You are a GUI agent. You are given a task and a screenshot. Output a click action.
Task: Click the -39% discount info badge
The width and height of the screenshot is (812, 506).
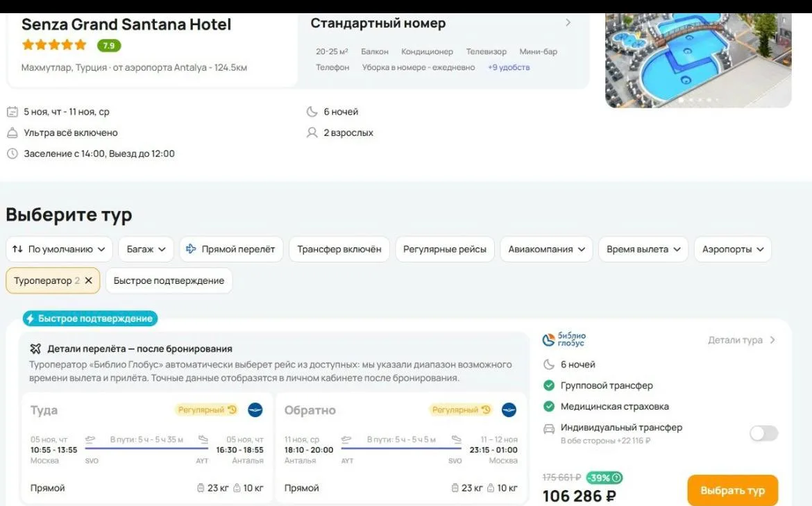pyautogui.click(x=604, y=478)
